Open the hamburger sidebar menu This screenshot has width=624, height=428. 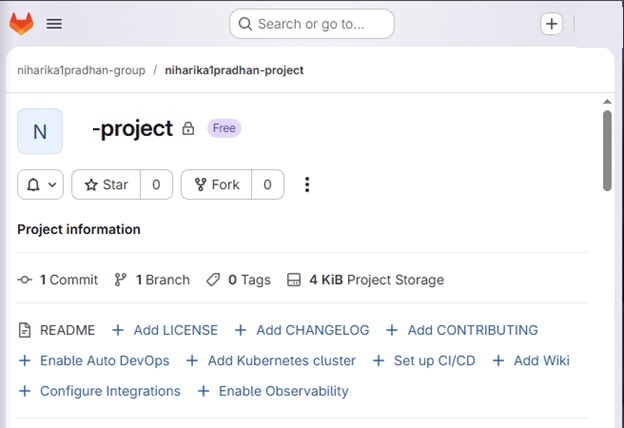54,24
